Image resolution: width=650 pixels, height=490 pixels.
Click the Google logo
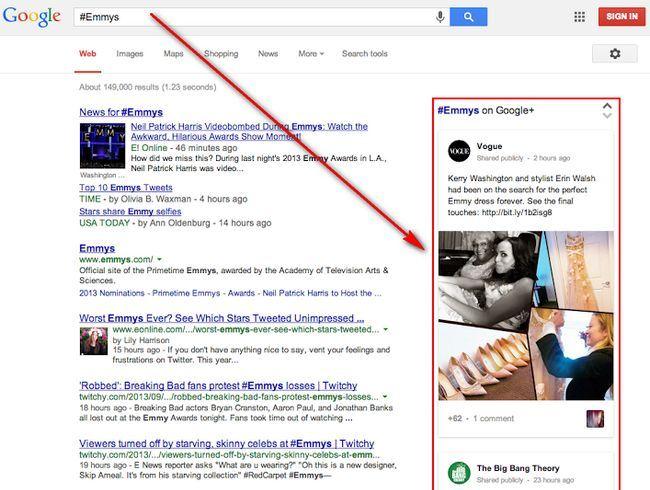point(32,17)
